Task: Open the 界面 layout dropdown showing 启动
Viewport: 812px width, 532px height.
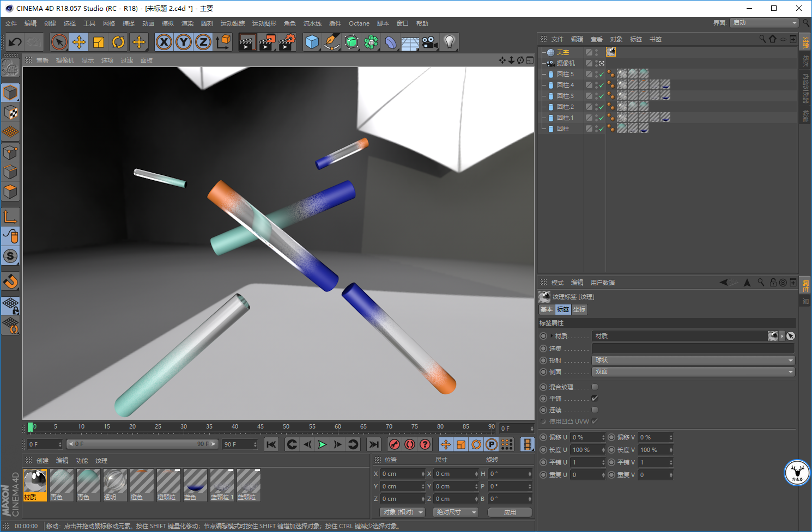Action: click(765, 23)
